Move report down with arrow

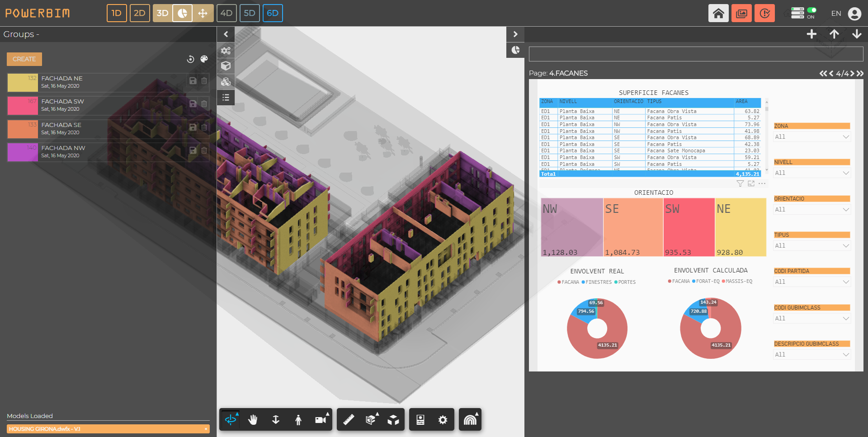pos(857,34)
